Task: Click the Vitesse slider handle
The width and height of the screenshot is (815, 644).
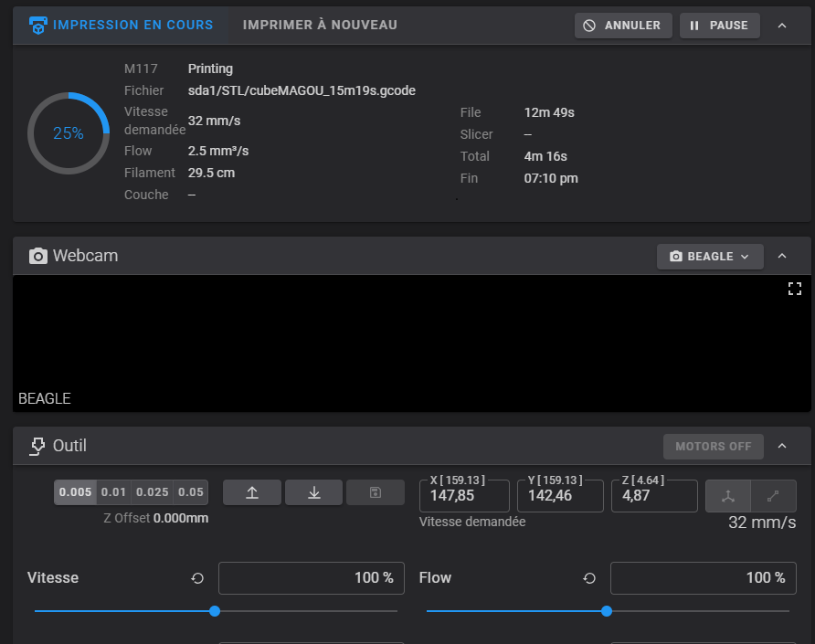Action: click(x=215, y=611)
